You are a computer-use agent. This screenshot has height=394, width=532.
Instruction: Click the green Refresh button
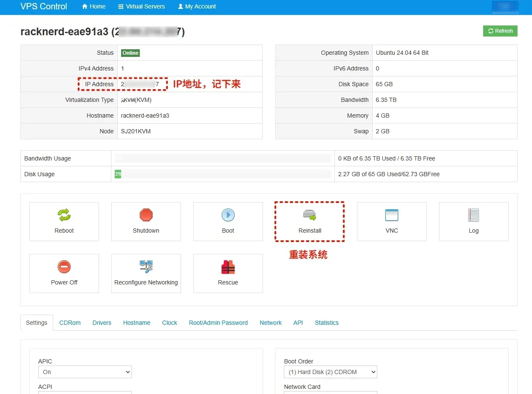500,31
